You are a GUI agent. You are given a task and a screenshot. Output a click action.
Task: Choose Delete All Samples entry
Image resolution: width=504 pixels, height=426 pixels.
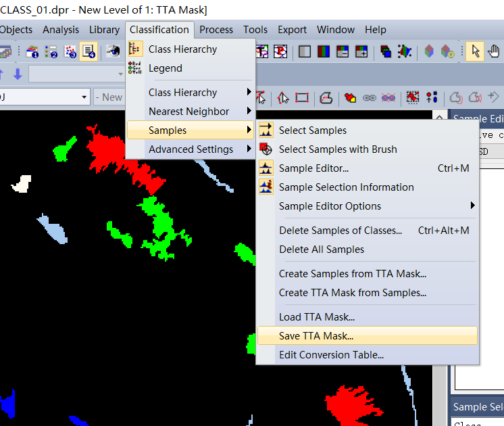[368, 250]
